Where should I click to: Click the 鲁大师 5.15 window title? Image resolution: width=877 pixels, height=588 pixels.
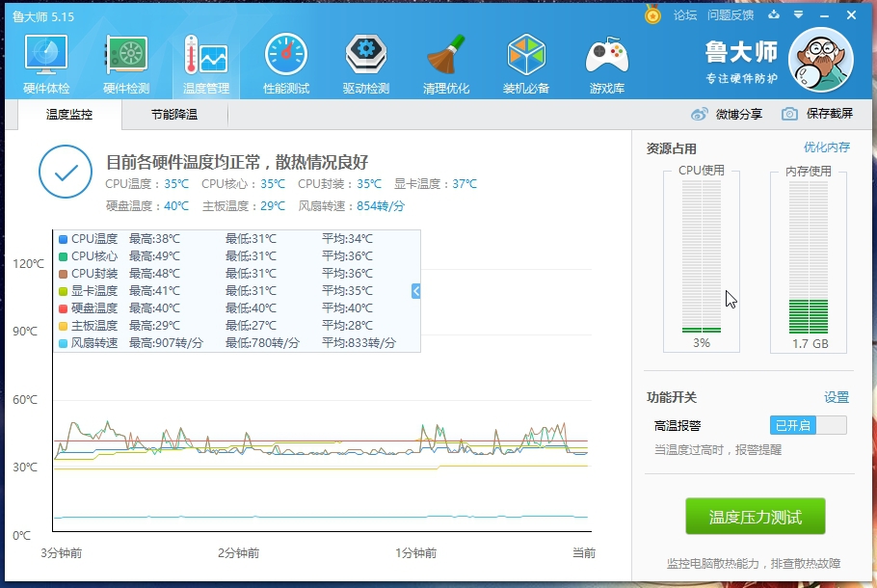[43, 16]
